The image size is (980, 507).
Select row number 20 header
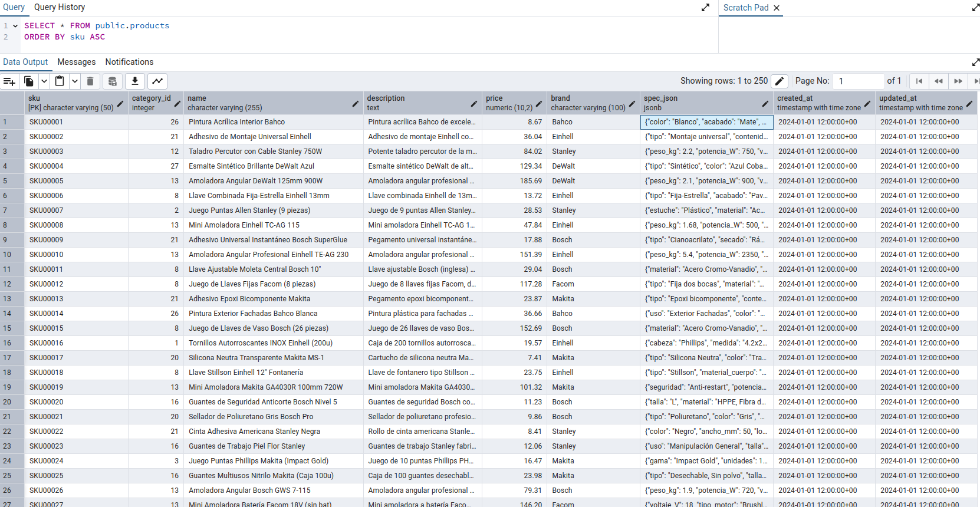(12, 402)
